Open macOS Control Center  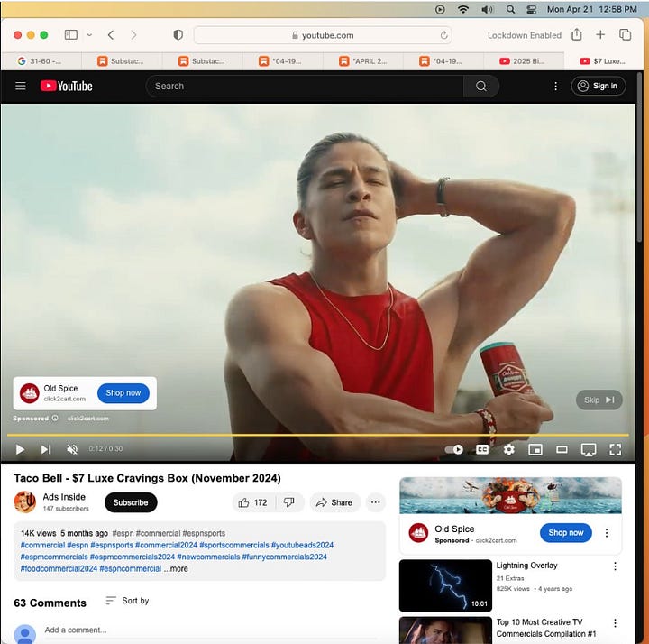pos(532,9)
